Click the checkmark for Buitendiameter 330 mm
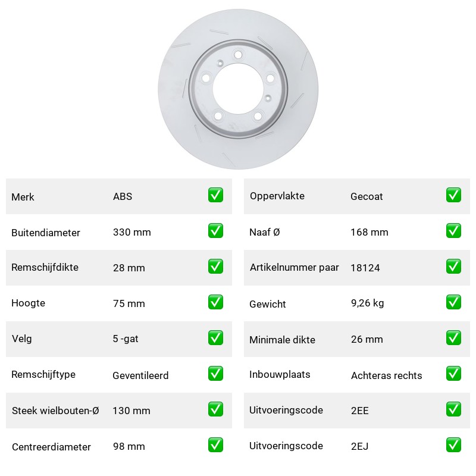Image resolution: width=476 pixels, height=476 pixels. [215, 231]
